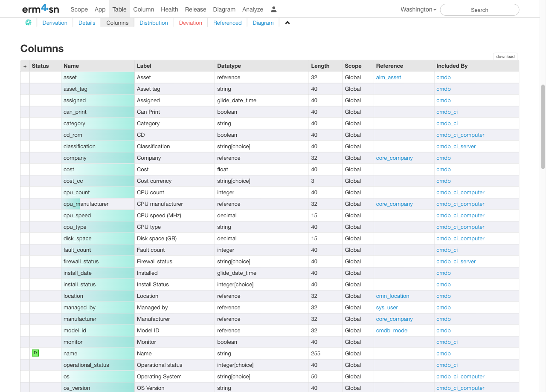This screenshot has width=546, height=392.
Task: Open cmdb_ci_computer link in cd_rom row
Action: pyautogui.click(x=460, y=135)
